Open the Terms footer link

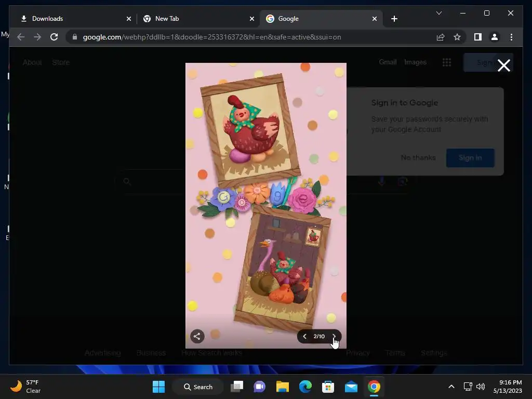click(x=395, y=353)
